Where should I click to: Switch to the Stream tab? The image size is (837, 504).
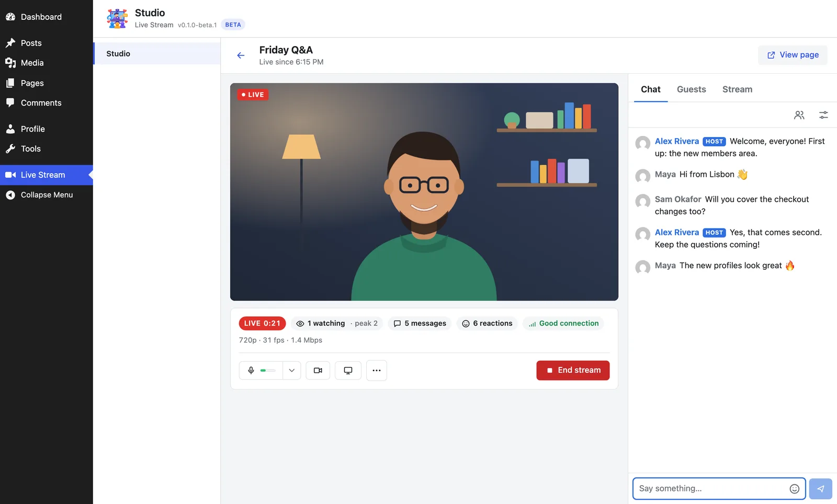737,89
